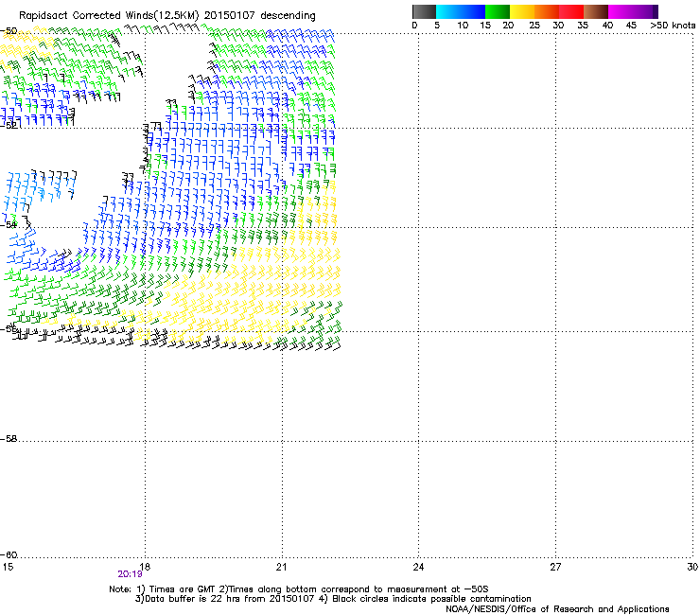Click the longitude label '15'
The image size is (700, 615).
tap(8, 567)
